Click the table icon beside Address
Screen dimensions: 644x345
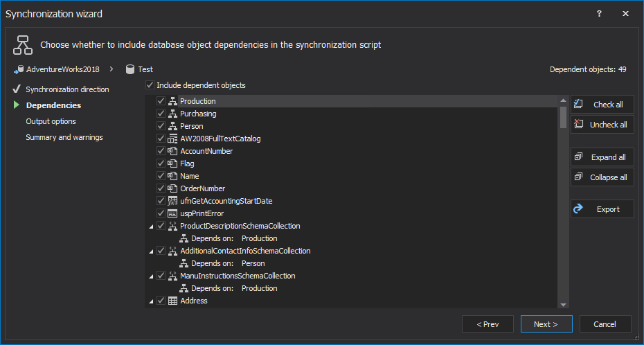(173, 301)
